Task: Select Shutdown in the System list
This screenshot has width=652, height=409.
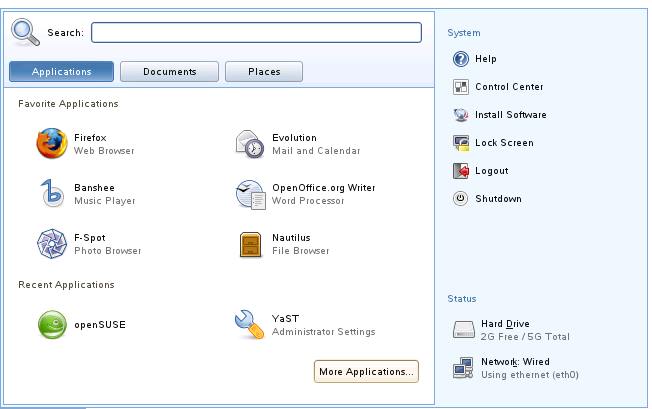Action: (498, 199)
